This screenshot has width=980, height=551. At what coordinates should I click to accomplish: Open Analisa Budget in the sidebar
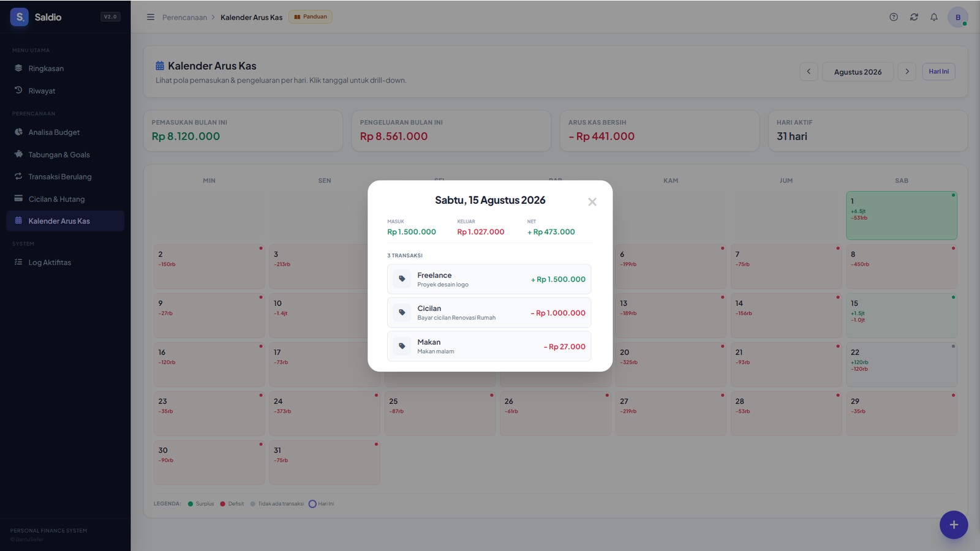[x=66, y=132]
